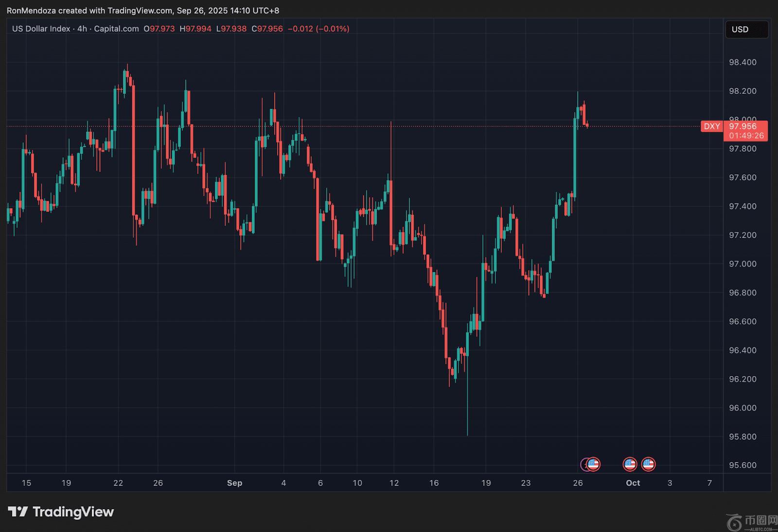Click the 4h interval in the legend

pyautogui.click(x=82, y=29)
